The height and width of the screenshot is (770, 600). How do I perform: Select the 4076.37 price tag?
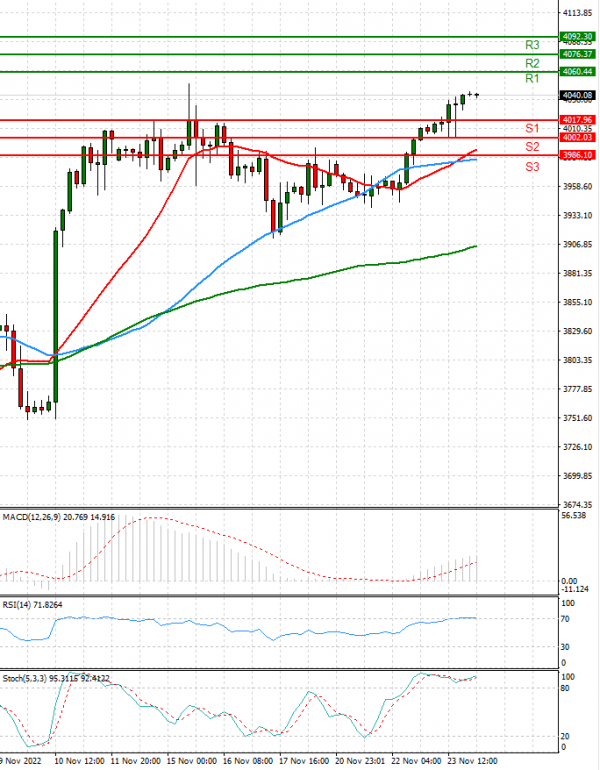pyautogui.click(x=578, y=54)
